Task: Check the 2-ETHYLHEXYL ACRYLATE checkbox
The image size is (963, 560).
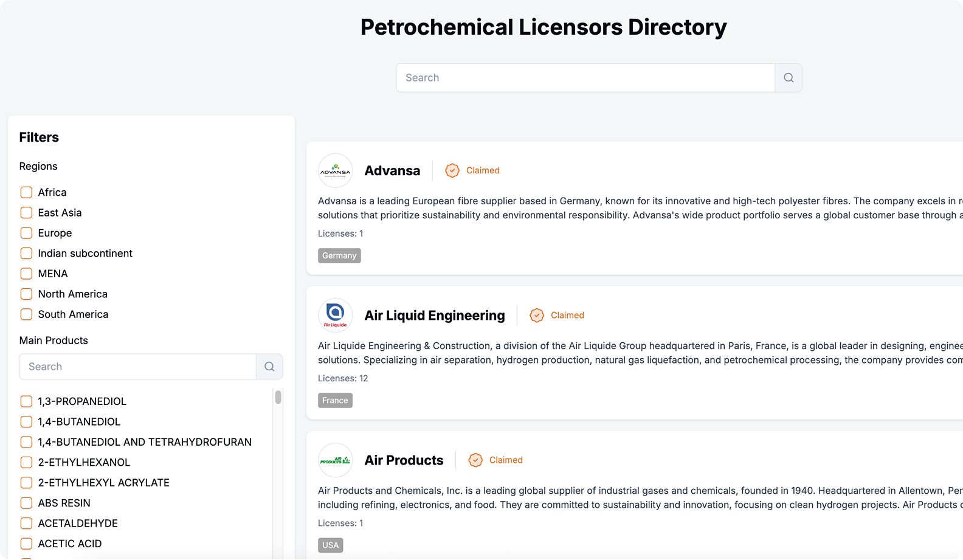Action: [x=26, y=483]
